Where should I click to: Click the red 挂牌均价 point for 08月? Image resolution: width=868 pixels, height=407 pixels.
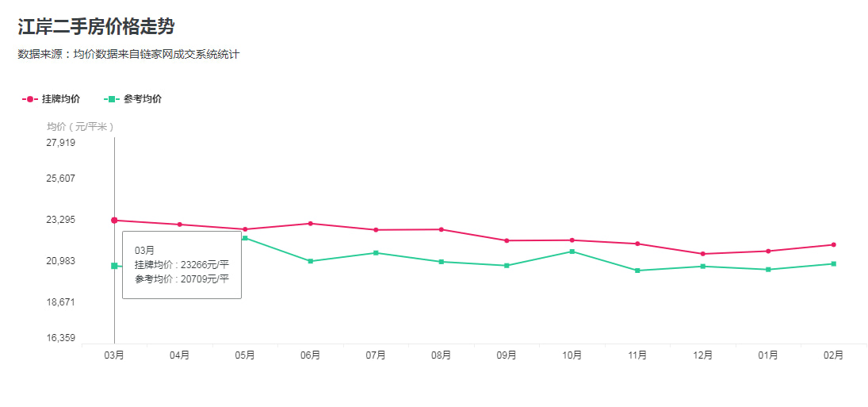[x=442, y=229]
